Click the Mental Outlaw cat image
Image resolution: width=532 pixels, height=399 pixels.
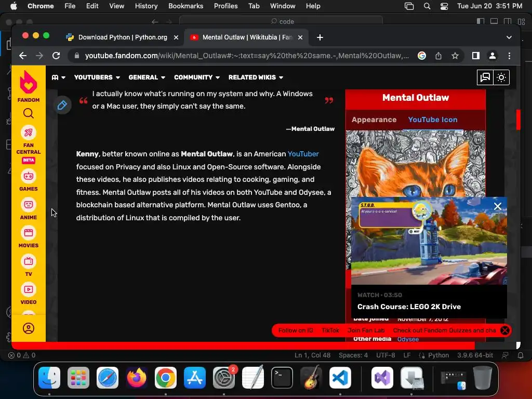[415, 164]
